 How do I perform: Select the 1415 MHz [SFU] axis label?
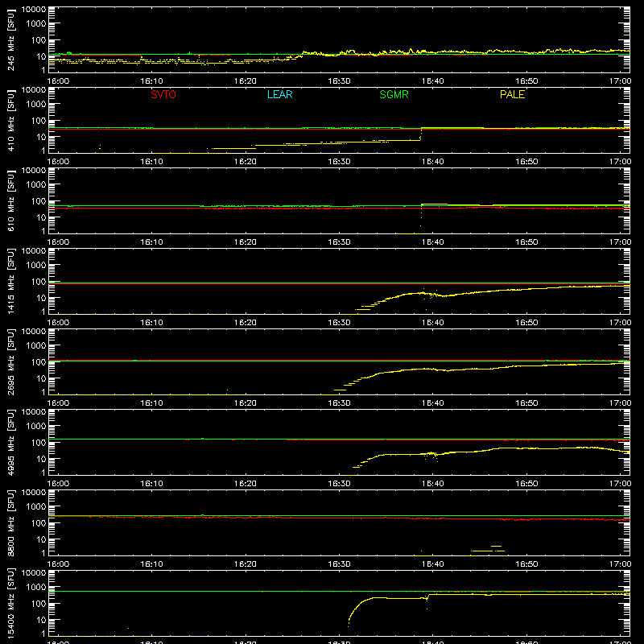coord(11,282)
